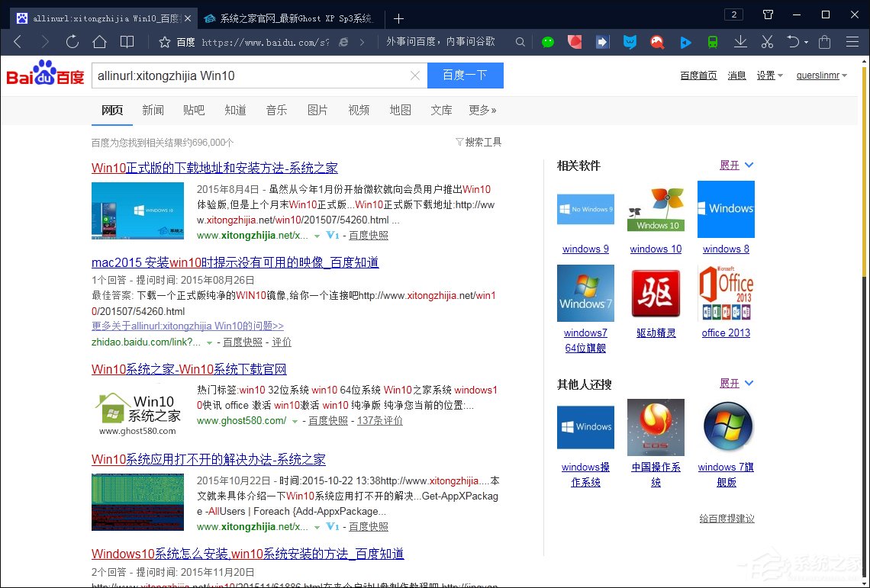This screenshot has height=588, width=870.
Task: Open the download manager icon
Action: point(739,41)
